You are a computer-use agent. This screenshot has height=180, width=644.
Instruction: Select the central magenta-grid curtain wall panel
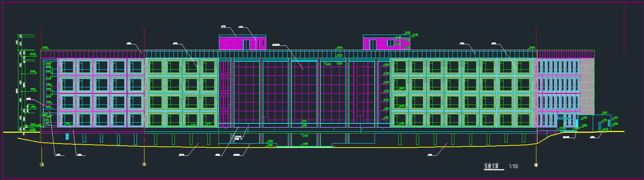pos(304,94)
